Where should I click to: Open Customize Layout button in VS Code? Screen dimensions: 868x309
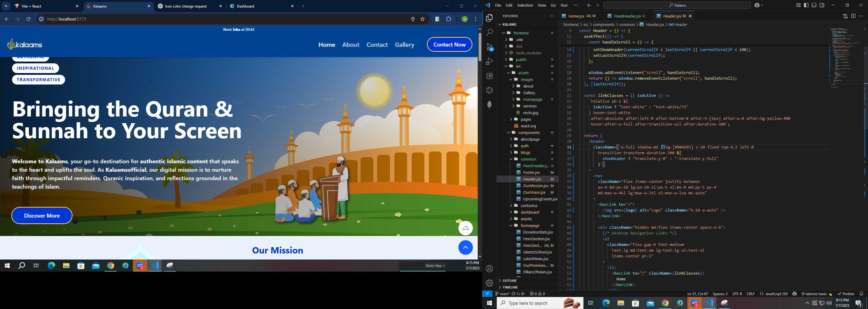(798, 5)
